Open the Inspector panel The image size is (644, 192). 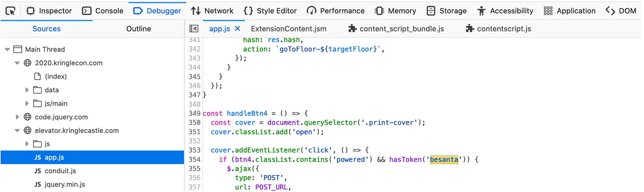click(x=49, y=11)
